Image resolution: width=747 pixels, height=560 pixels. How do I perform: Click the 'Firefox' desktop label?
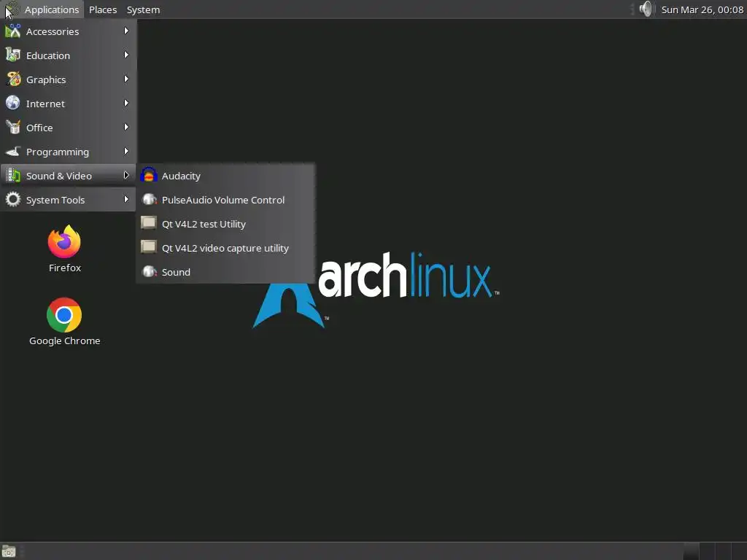(x=65, y=268)
